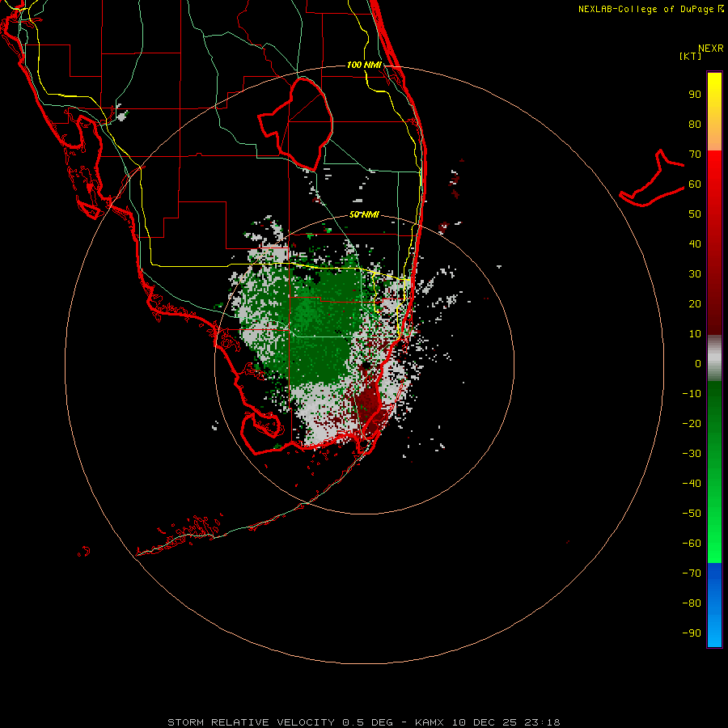This screenshot has width=728, height=728.
Task: Select the 100 NMI range ring label
Action: point(364,65)
